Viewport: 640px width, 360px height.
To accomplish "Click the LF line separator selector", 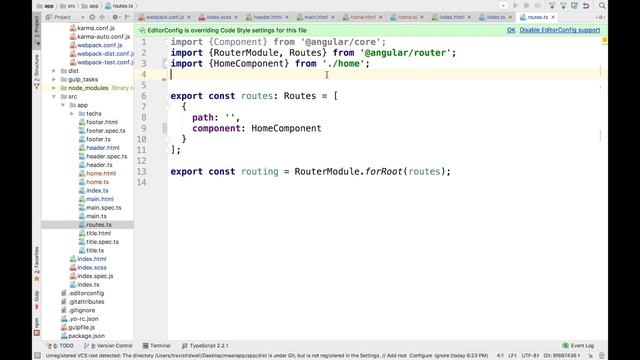I will [512, 356].
